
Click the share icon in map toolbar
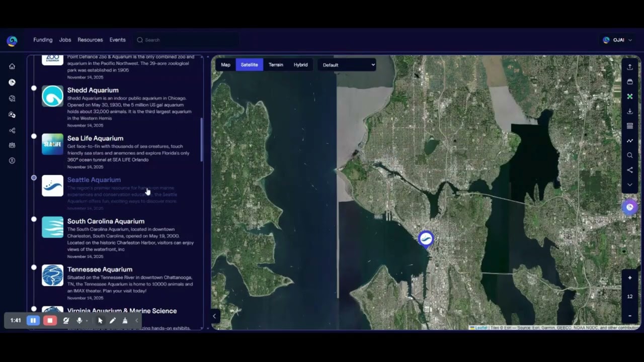629,170
